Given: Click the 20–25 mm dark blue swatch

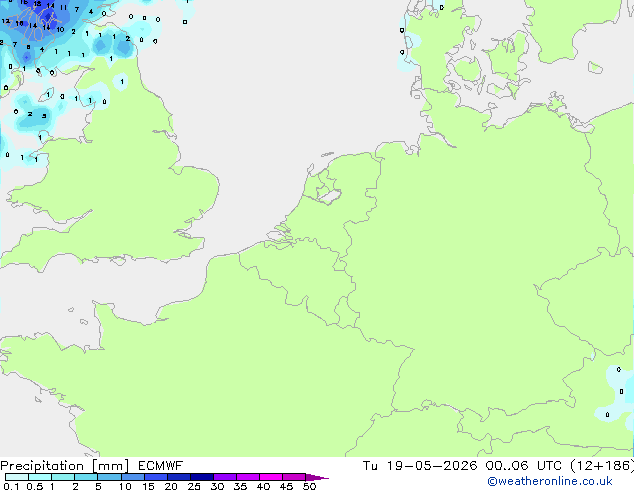Looking at the screenshot, I should point(178,477).
